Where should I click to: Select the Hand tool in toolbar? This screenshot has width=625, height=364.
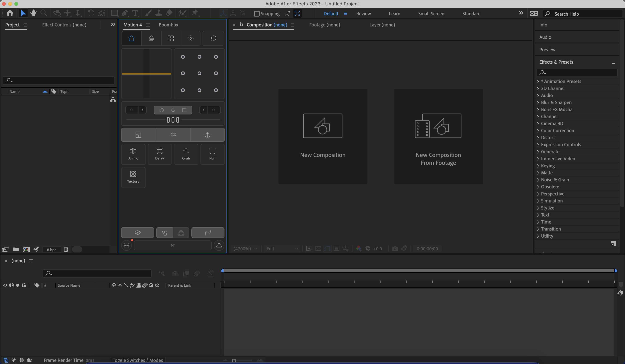click(33, 13)
